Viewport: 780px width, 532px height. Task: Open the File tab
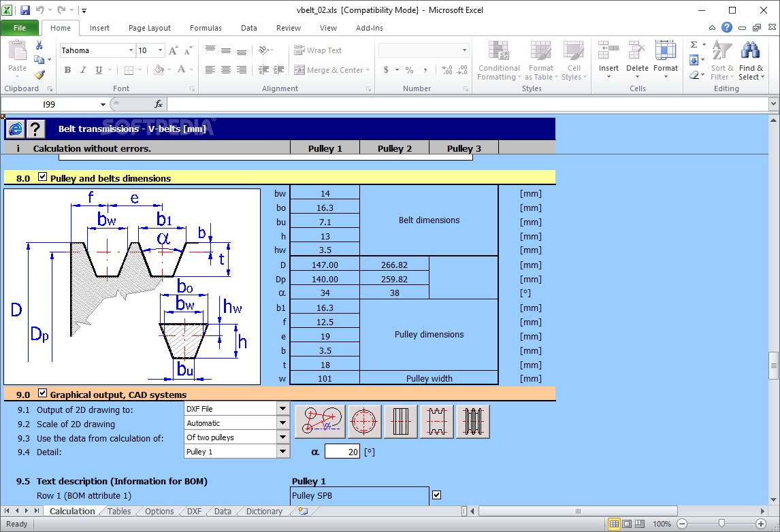tap(20, 28)
